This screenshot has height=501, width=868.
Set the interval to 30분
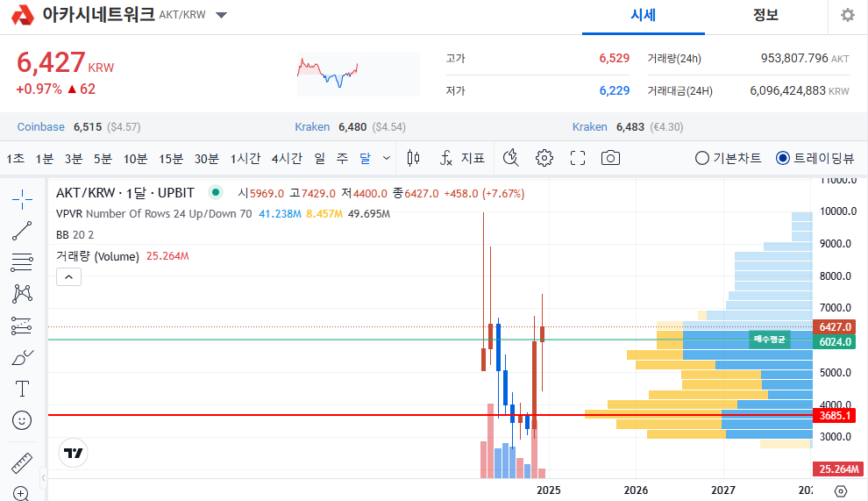click(x=207, y=159)
